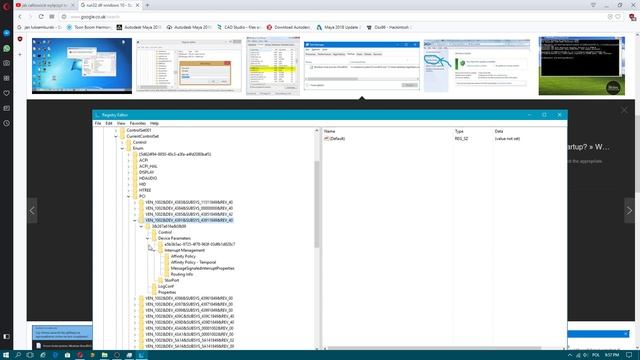Show the next image with the right arrow

629,210
